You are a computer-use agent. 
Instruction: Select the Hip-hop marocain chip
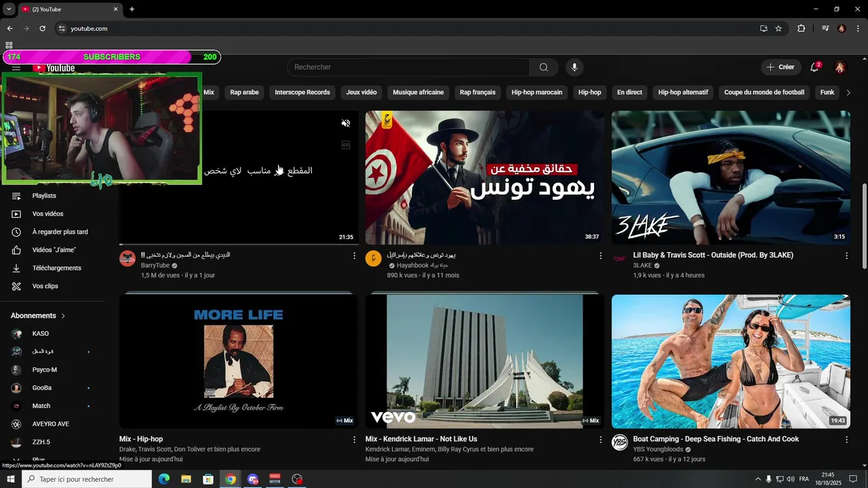click(537, 92)
